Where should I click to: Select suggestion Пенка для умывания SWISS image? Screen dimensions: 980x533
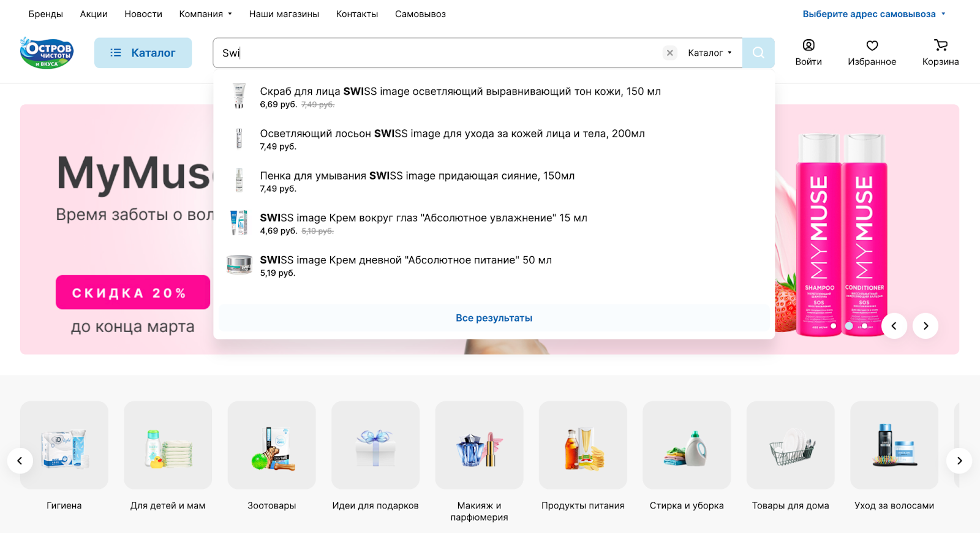point(417,176)
